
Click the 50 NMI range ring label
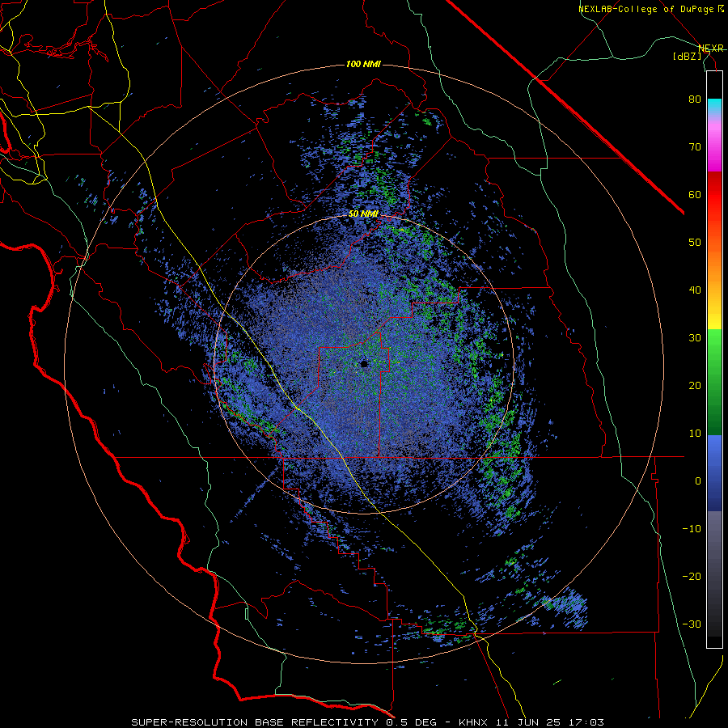click(363, 214)
